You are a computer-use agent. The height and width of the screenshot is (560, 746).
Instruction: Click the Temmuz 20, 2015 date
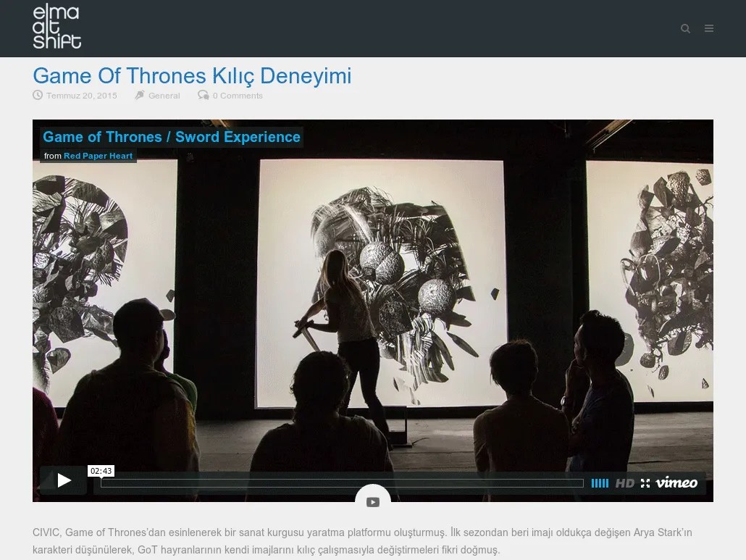(81, 96)
